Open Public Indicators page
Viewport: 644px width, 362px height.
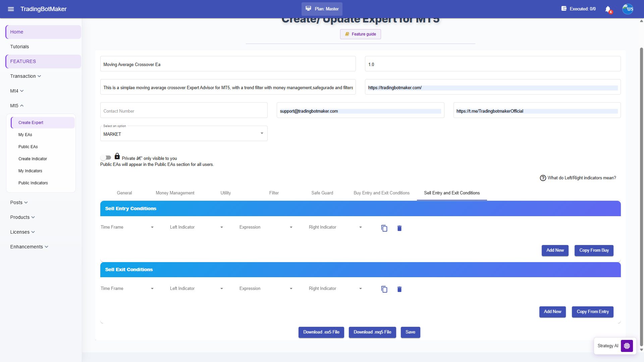(43, 183)
